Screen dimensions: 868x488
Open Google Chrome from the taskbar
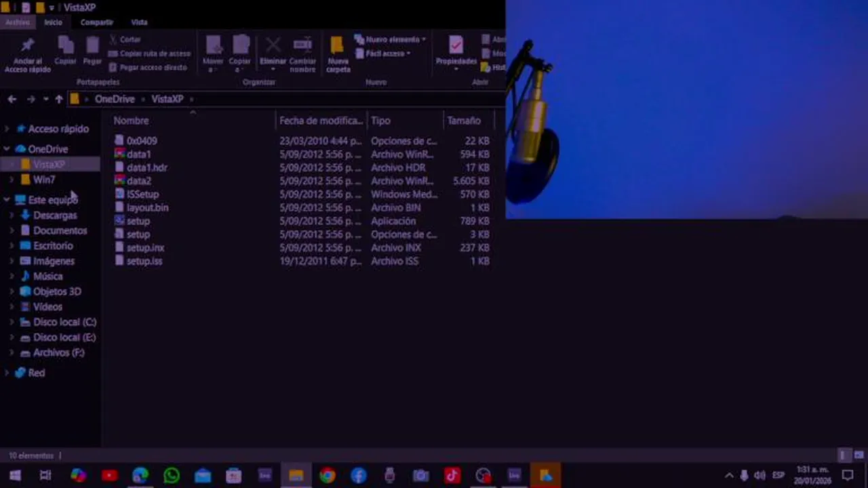point(328,476)
